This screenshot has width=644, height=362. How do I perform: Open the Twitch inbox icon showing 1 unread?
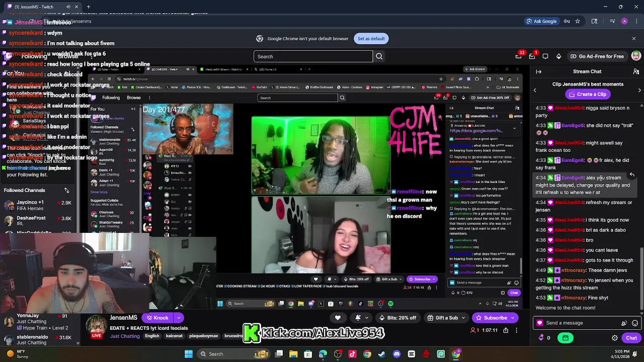click(532, 56)
